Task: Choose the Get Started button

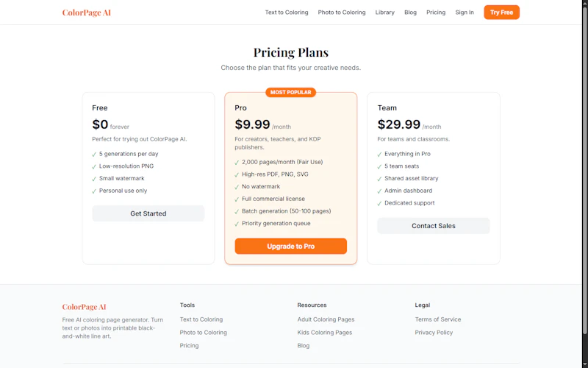Action: point(148,213)
